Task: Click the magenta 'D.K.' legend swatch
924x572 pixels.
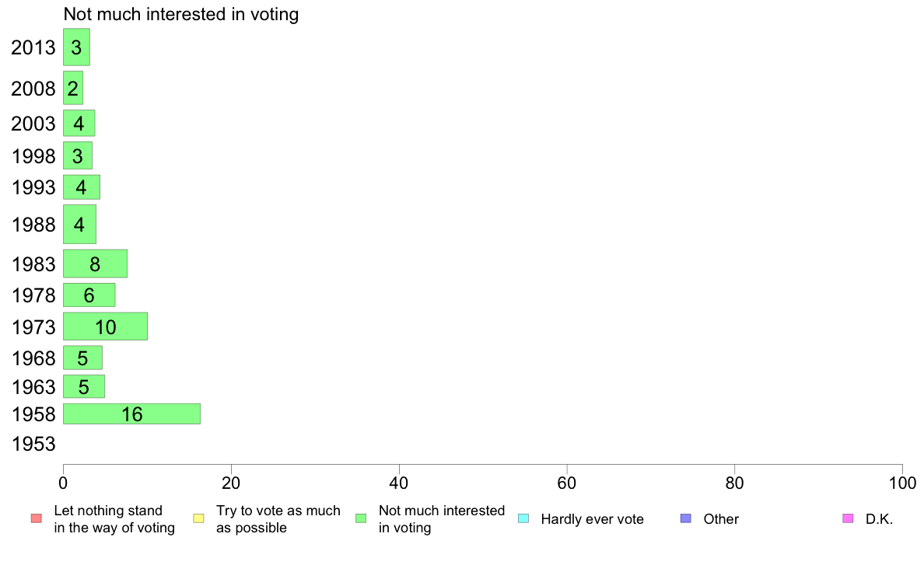Action: [x=848, y=518]
